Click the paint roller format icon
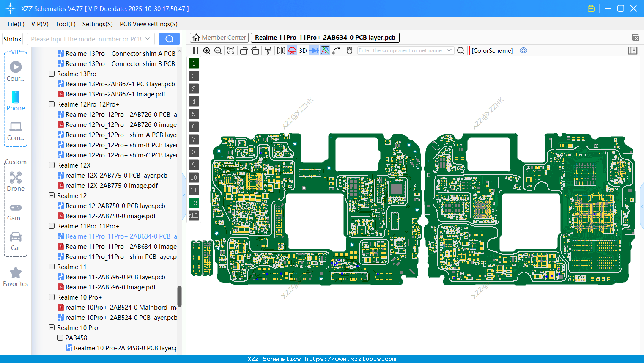 tap(268, 51)
